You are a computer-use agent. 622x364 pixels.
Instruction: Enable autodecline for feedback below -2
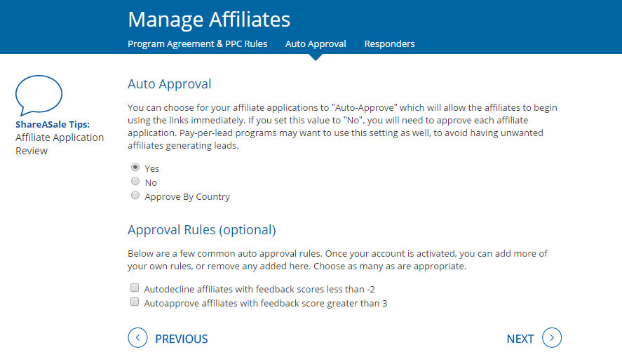point(134,288)
